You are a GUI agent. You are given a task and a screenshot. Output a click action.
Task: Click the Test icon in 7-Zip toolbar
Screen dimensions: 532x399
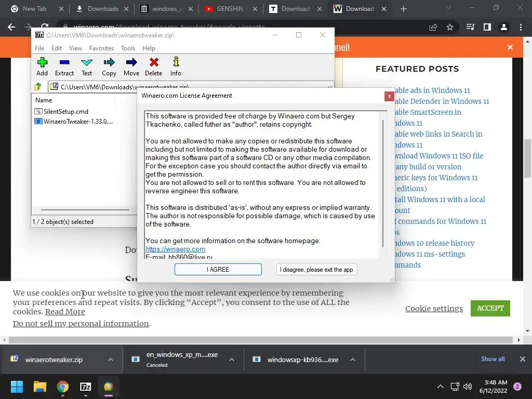87,67
